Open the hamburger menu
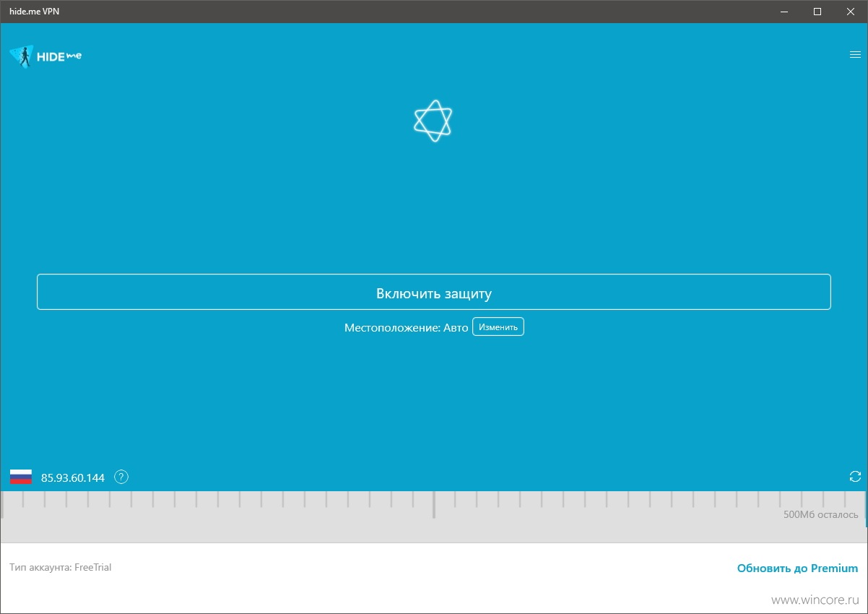 (x=855, y=54)
